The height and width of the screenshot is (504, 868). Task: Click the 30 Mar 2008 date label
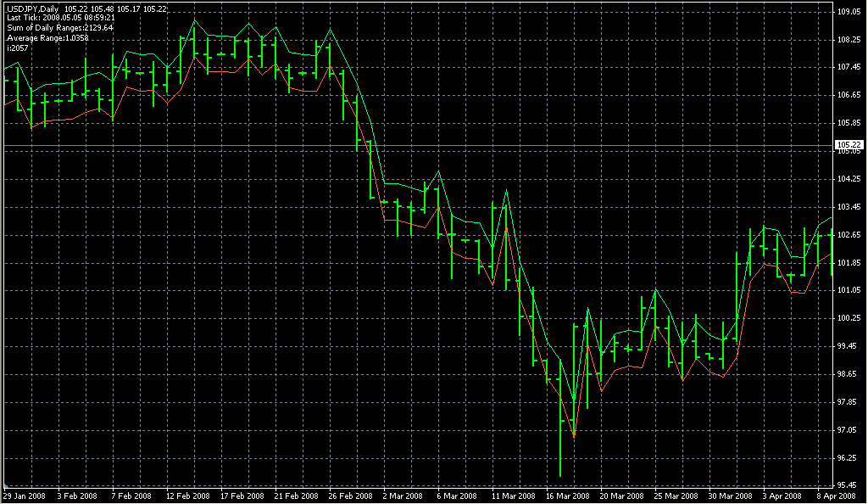point(731,496)
